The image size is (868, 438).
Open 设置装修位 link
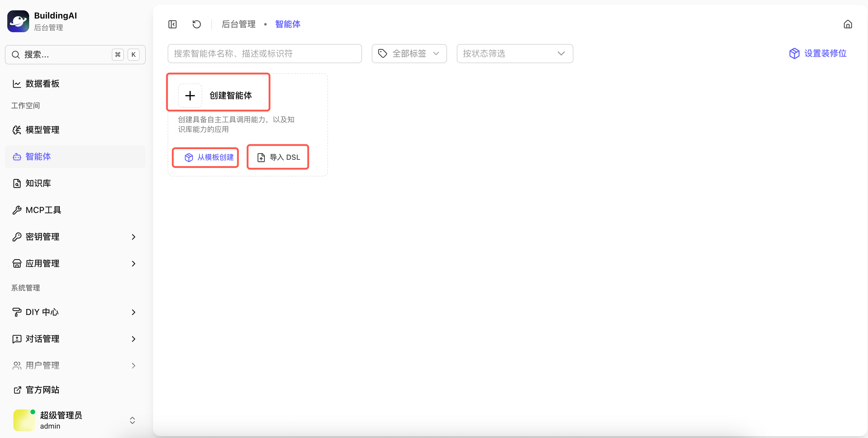pos(818,53)
